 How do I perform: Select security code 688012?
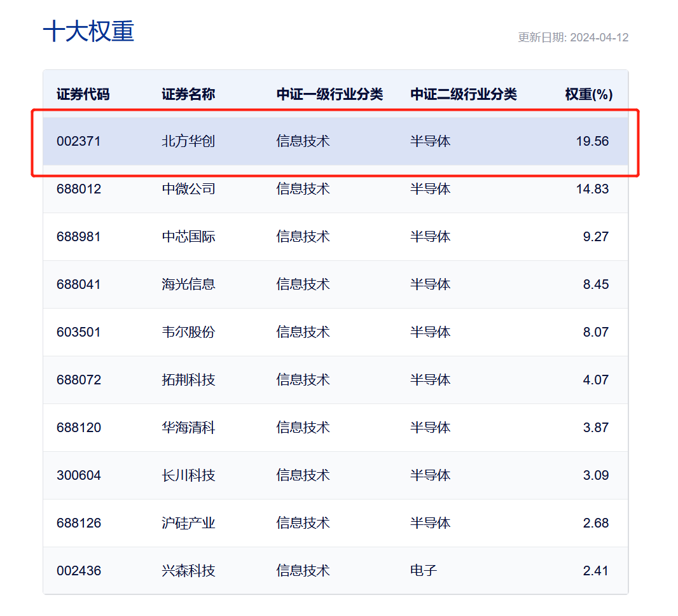79,189
